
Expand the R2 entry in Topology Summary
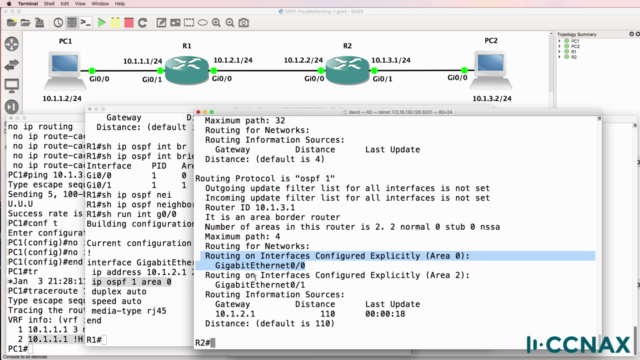tap(560, 57)
